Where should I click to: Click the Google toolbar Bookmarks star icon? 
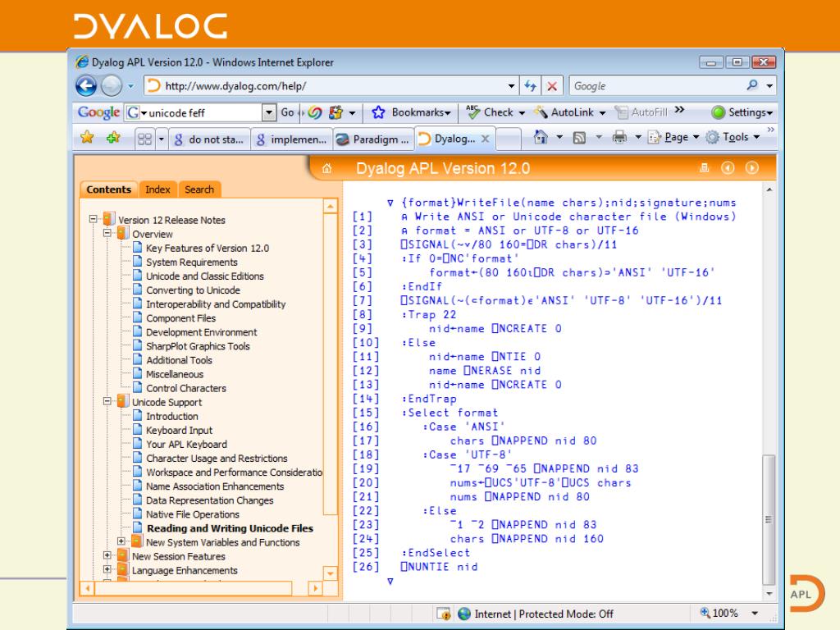click(x=378, y=112)
